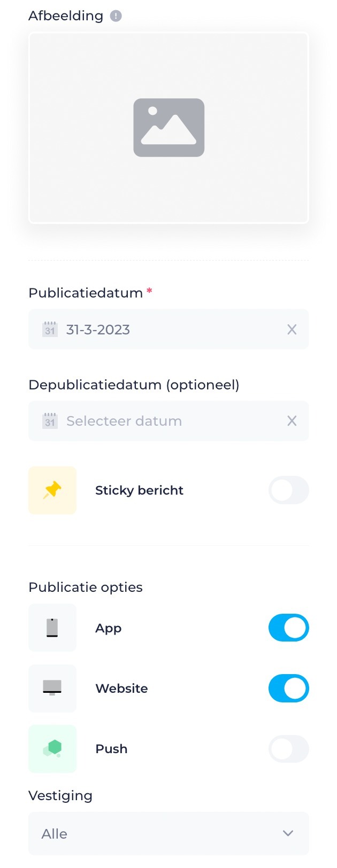
Task: Click the chevron on the Vestiging selector
Action: click(x=288, y=833)
